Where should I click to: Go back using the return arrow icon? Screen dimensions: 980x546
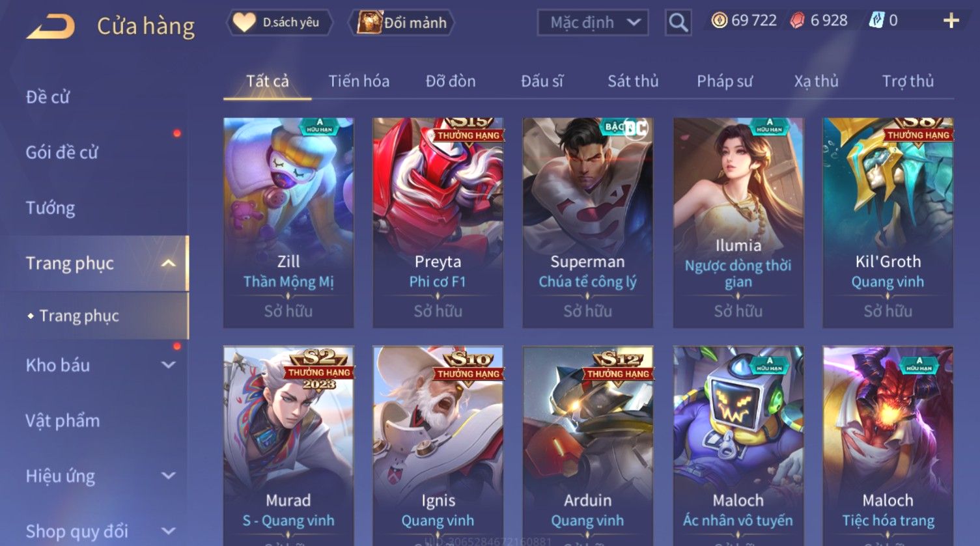pyautogui.click(x=50, y=27)
